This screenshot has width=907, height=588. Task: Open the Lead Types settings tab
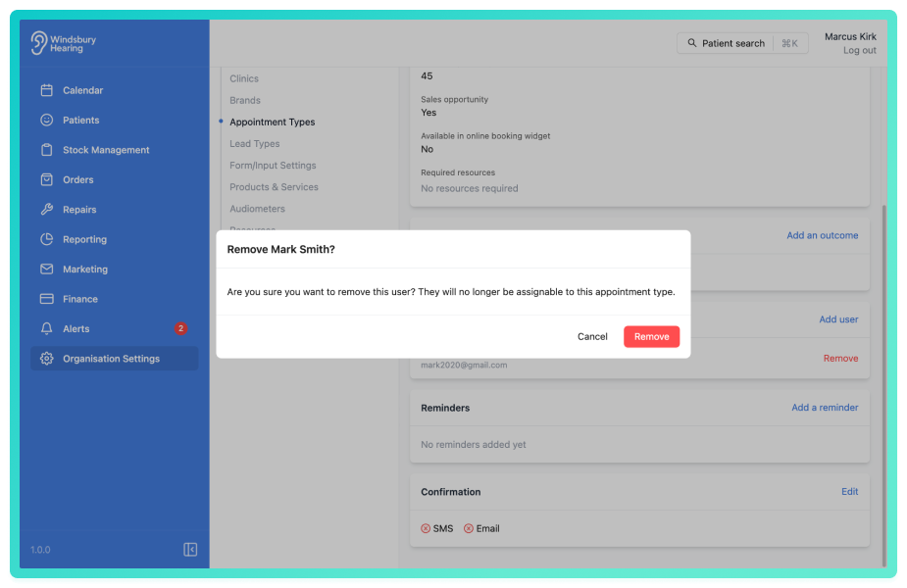coord(255,143)
